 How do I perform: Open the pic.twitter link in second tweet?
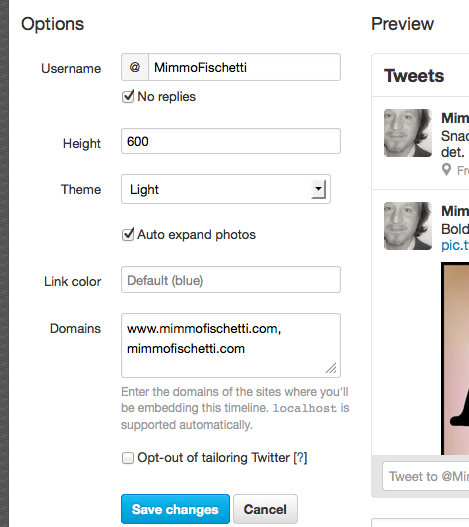[455, 245]
